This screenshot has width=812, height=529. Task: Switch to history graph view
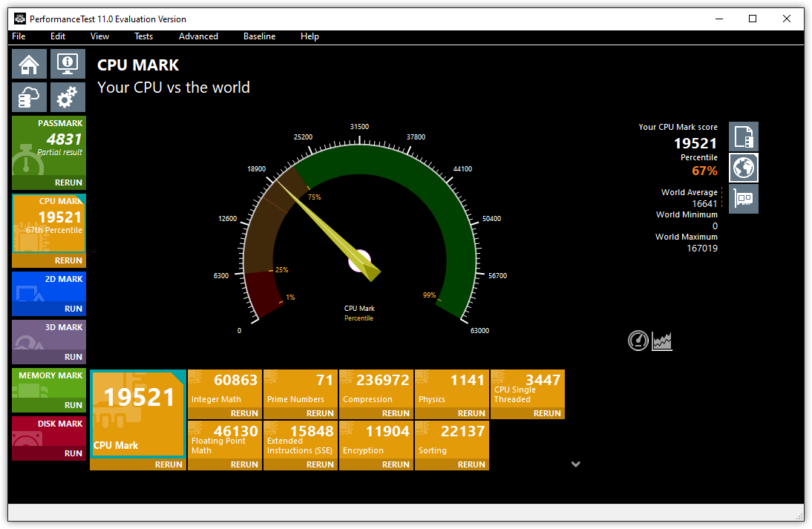(x=662, y=341)
